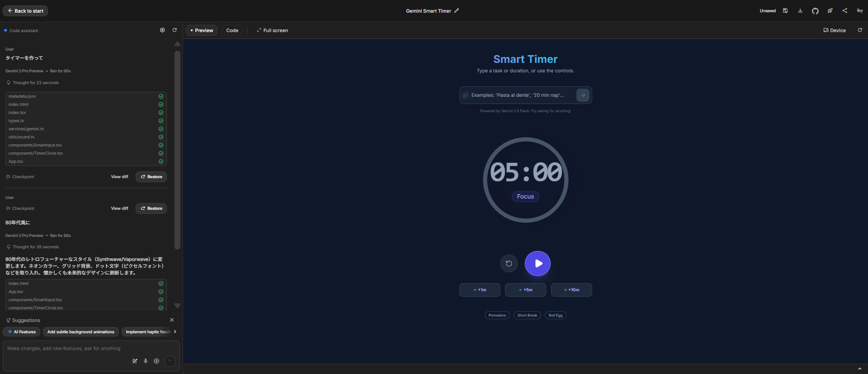This screenshot has height=374, width=868.
Task: Click the share icon in header
Action: point(844,11)
